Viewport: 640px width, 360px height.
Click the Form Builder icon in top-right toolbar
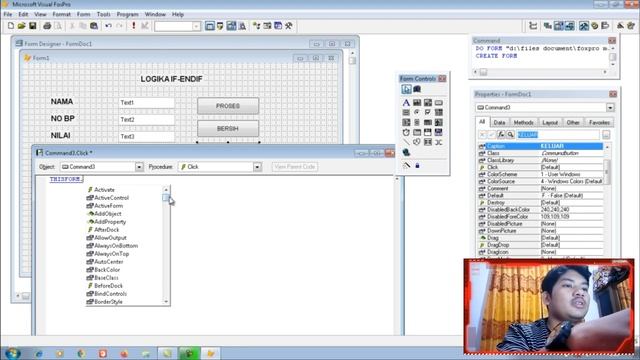[620, 26]
